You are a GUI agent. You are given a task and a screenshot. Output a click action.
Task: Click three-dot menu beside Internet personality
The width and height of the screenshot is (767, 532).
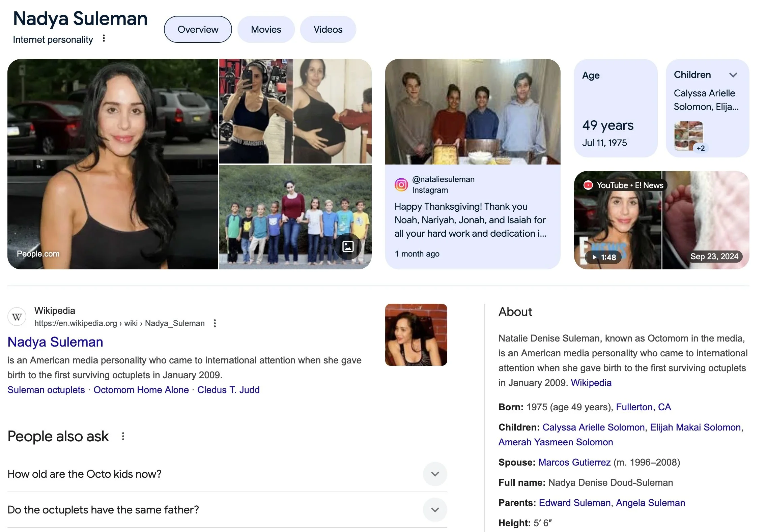tap(104, 38)
